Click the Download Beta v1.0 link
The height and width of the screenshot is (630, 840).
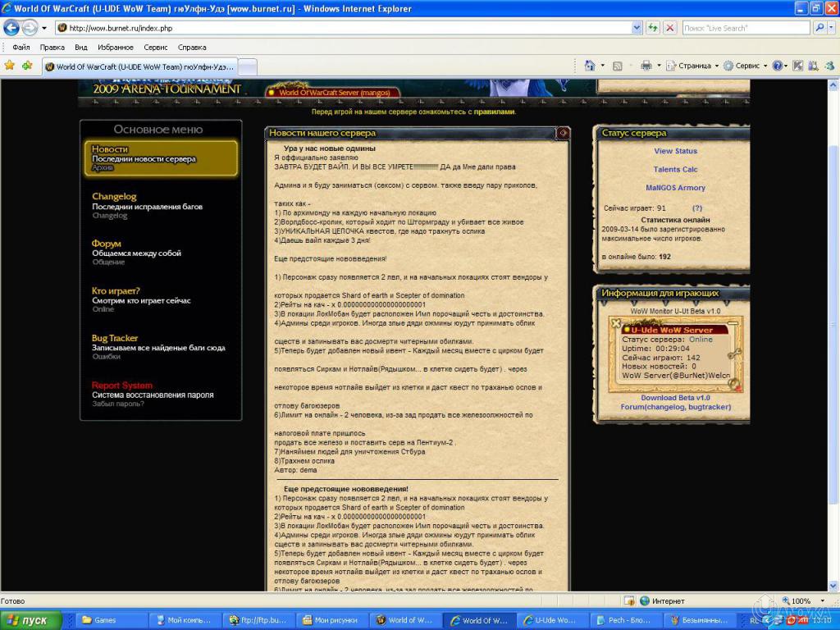(675, 398)
